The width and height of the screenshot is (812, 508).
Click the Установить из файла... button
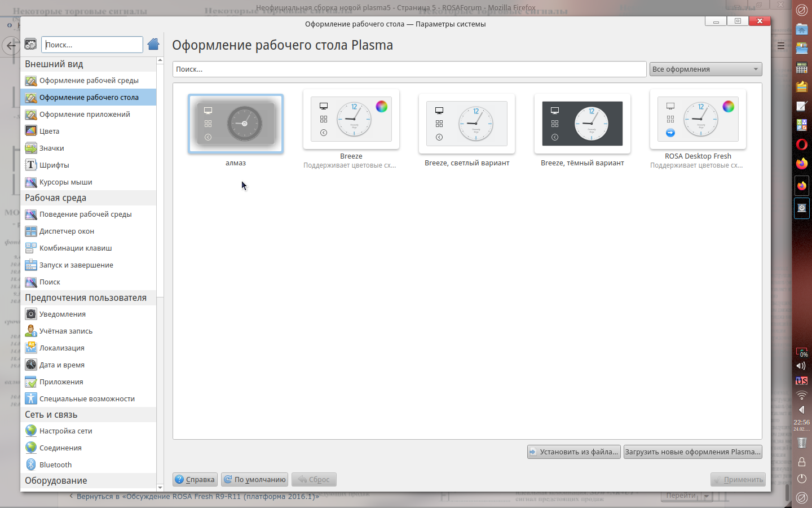tap(574, 452)
